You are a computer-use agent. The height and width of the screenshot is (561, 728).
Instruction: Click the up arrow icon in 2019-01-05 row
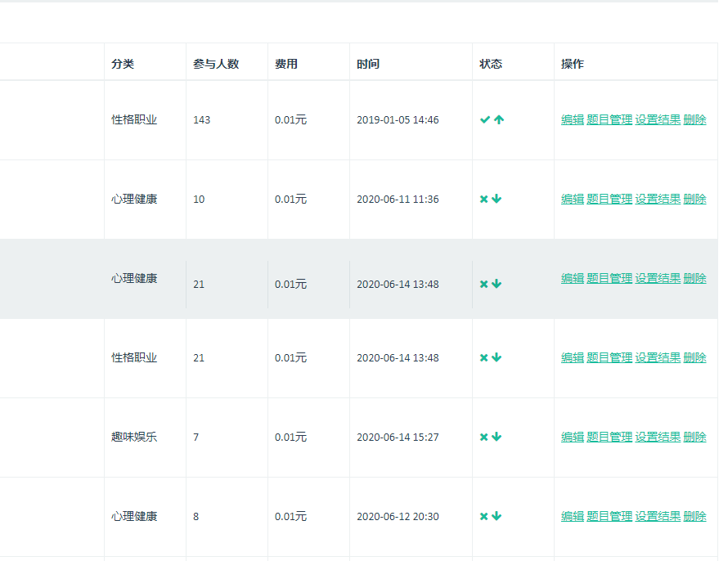click(x=499, y=119)
